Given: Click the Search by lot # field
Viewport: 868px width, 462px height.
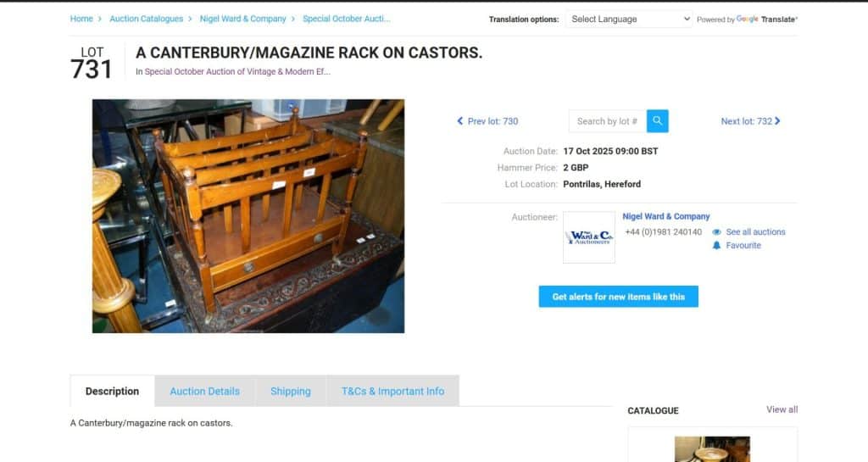Looking at the screenshot, I should [607, 121].
